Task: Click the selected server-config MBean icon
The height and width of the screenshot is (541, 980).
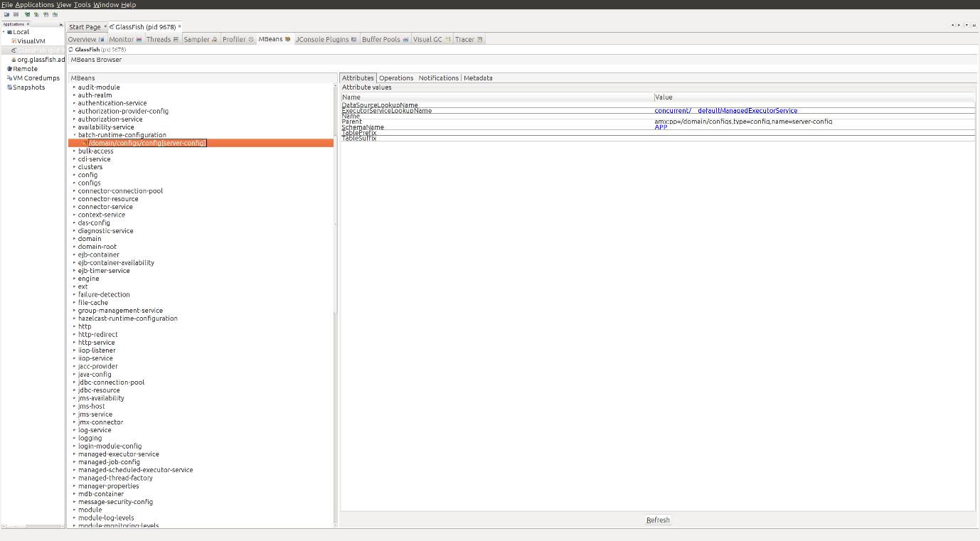Action: (x=85, y=143)
